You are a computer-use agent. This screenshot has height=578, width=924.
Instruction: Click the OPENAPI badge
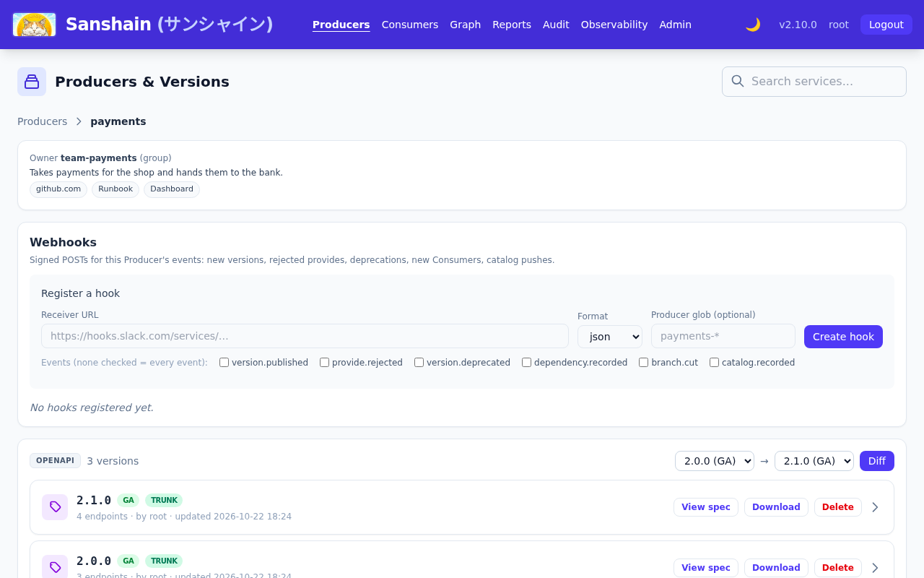(55, 460)
